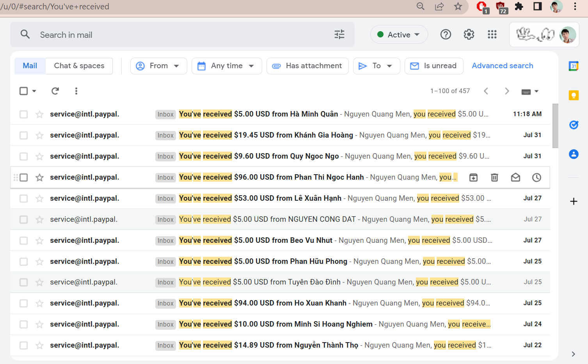This screenshot has width=588, height=364.
Task: Click the Search in mail input field
Action: tap(182, 35)
